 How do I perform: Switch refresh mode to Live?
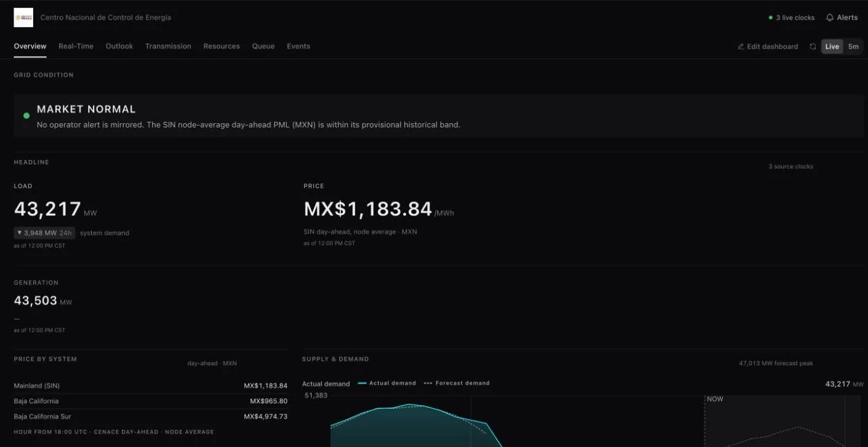[832, 47]
